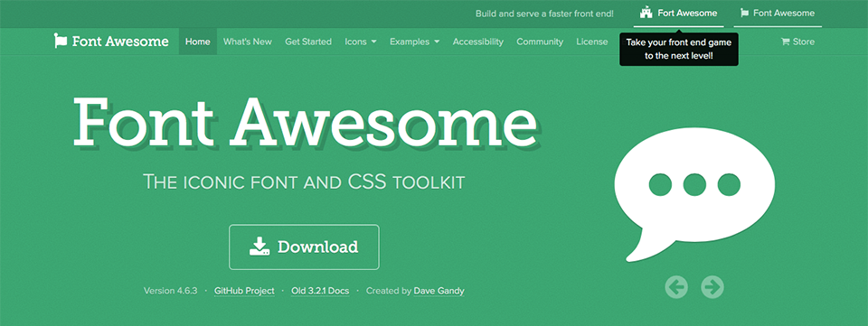868x326 pixels.
Task: Visit the Dave Gandy link
Action: [439, 291]
